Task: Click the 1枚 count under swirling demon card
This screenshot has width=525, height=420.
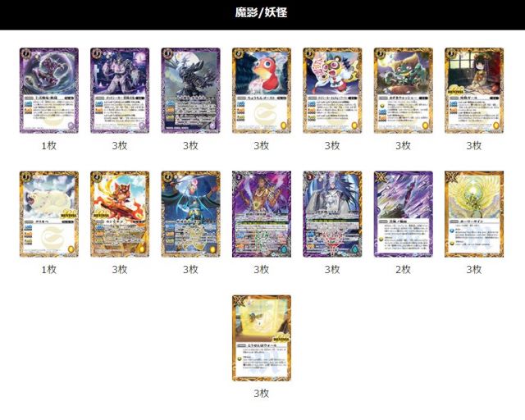Action: coord(49,146)
